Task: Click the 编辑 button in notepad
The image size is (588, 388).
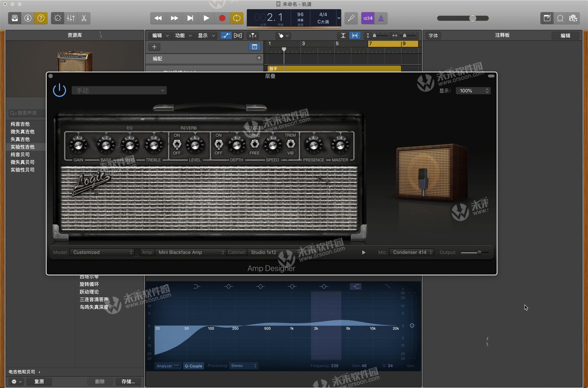Action: pyautogui.click(x=565, y=36)
